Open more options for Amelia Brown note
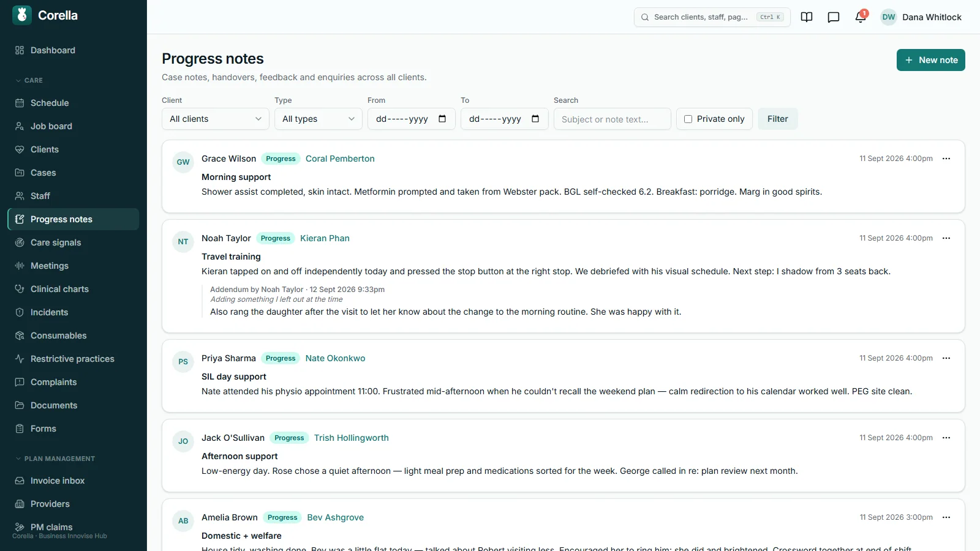The height and width of the screenshot is (551, 980). (946, 517)
